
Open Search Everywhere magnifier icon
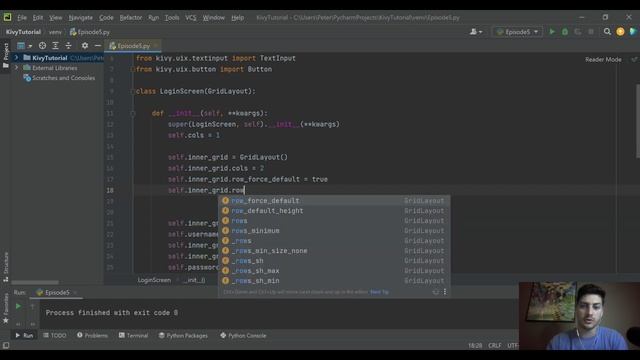click(x=607, y=31)
